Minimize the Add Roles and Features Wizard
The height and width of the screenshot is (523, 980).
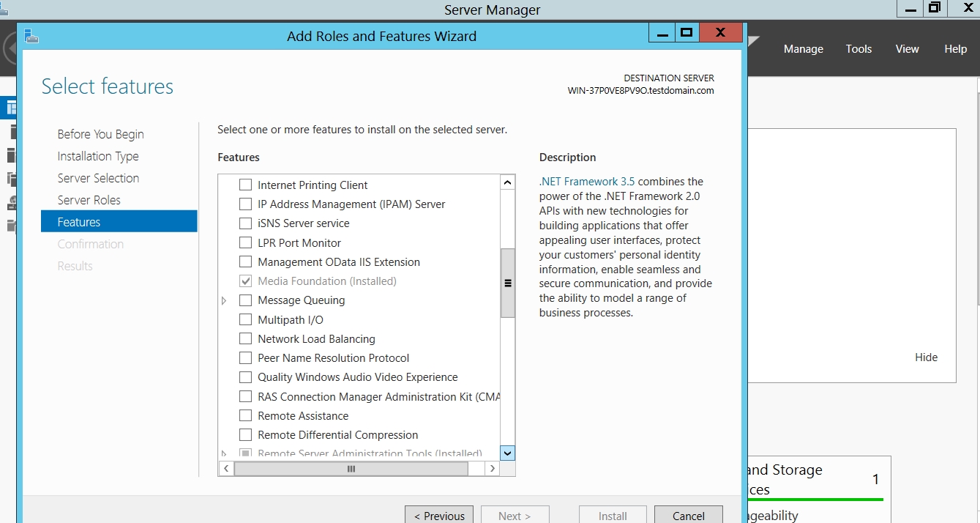pos(663,33)
